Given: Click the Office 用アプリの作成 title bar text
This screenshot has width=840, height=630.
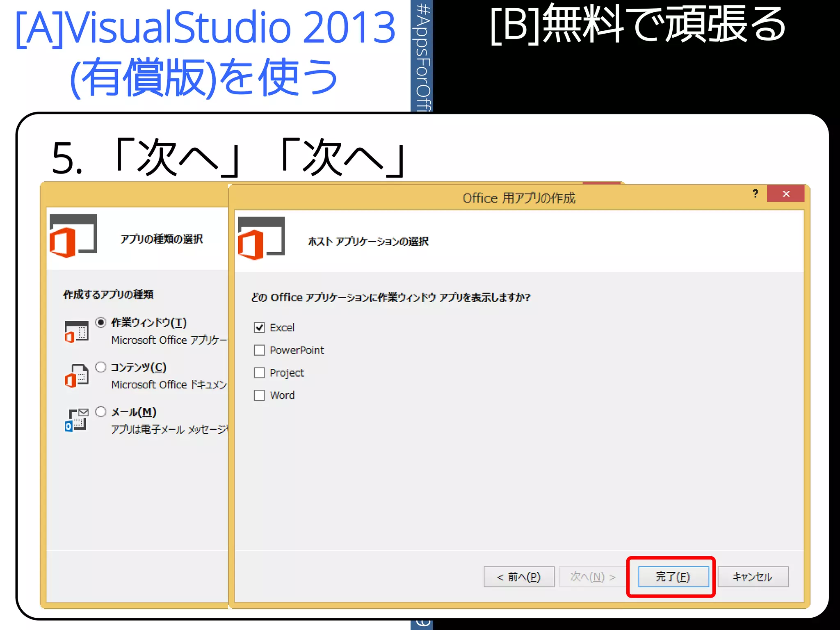Looking at the screenshot, I should coord(519,198).
